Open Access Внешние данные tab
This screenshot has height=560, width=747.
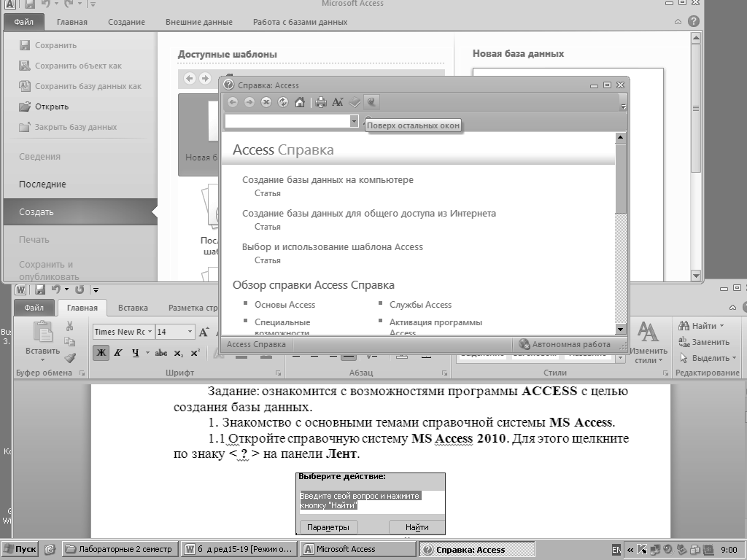click(x=199, y=22)
